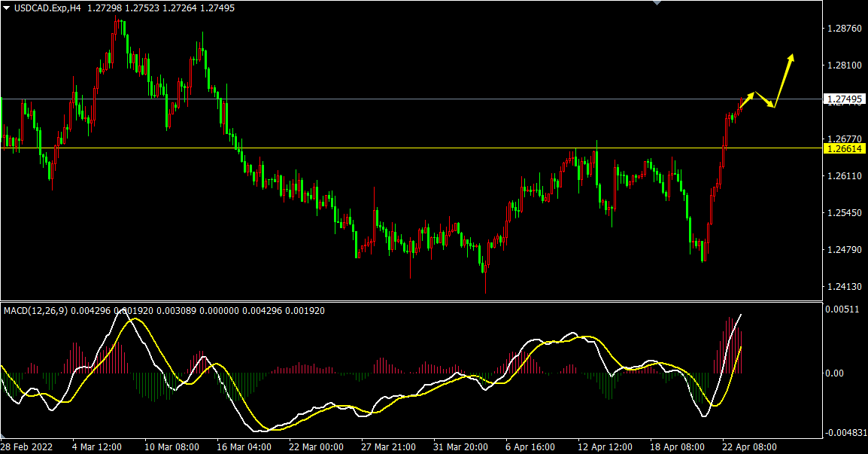Select the large upward yellow arrow drawing
868x454 pixels.
[x=784, y=79]
